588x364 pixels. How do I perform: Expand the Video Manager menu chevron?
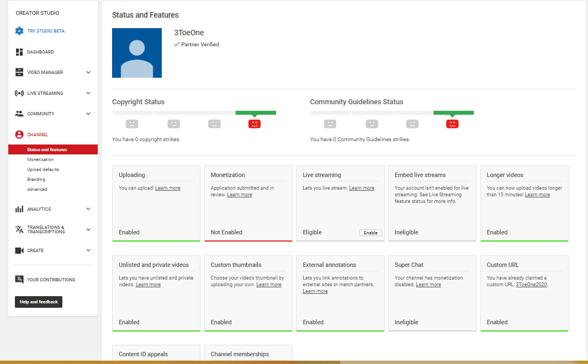click(88, 72)
